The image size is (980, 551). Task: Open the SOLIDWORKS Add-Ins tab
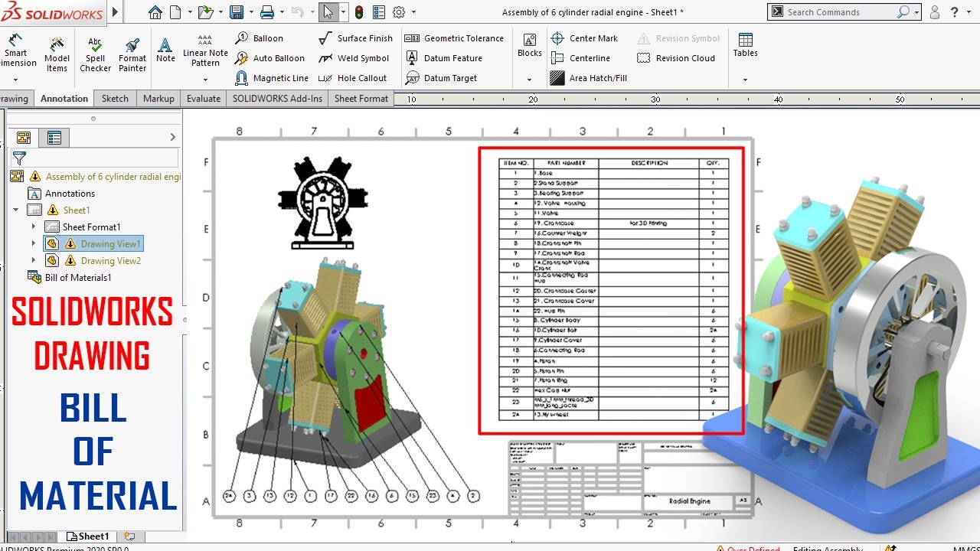(x=277, y=98)
